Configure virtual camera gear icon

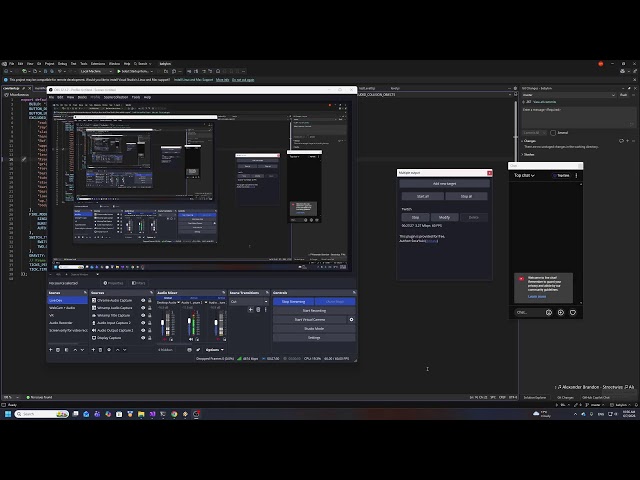[x=351, y=320]
